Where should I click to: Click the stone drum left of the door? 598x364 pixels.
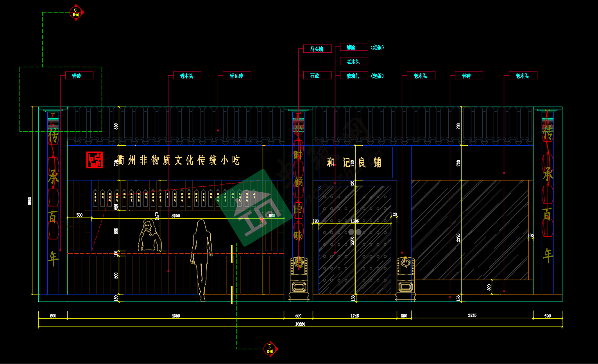pos(299,278)
